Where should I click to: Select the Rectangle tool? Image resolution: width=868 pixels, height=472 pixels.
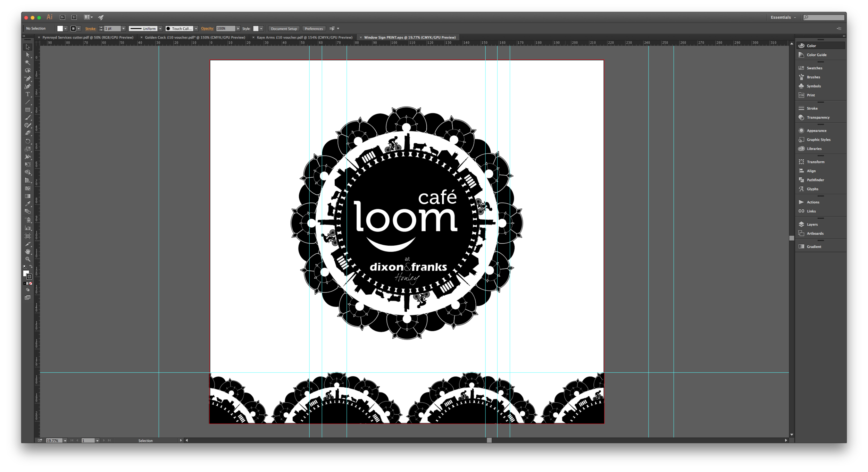tap(28, 110)
